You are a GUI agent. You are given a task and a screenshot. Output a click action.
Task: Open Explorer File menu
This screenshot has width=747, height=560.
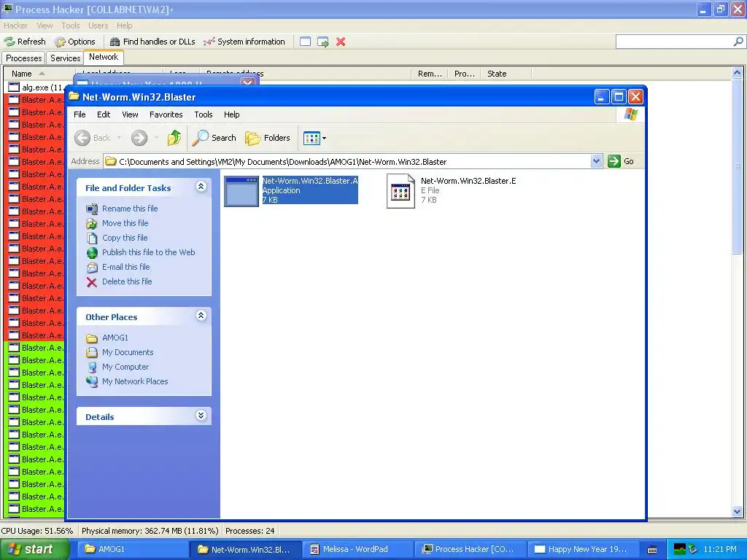click(x=80, y=114)
